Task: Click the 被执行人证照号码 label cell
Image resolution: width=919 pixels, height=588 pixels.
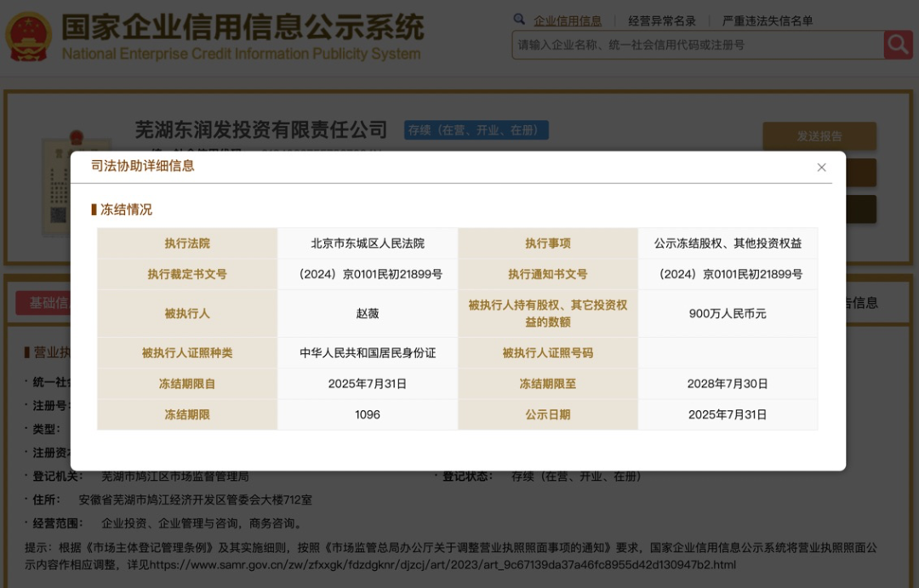Action: tap(548, 353)
